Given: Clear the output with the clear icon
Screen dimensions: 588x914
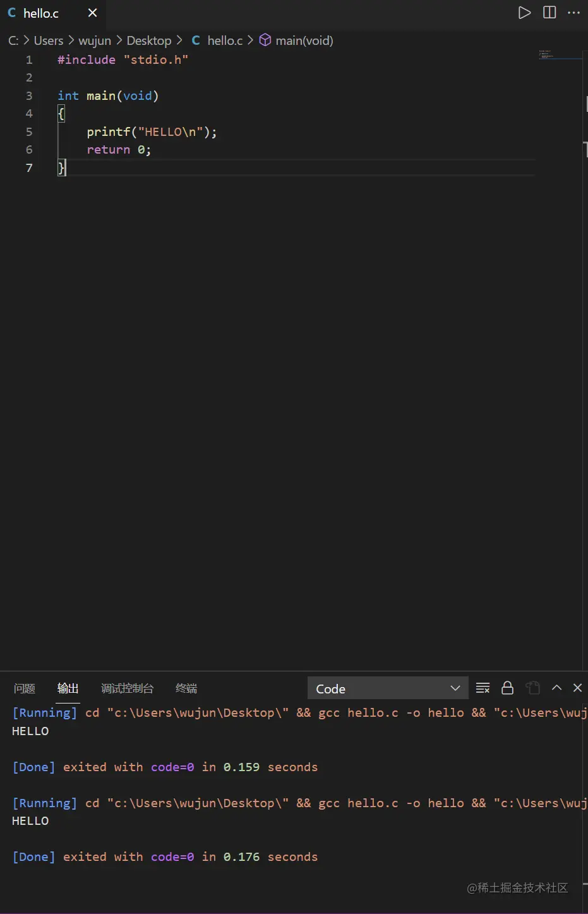Looking at the screenshot, I should (x=483, y=688).
